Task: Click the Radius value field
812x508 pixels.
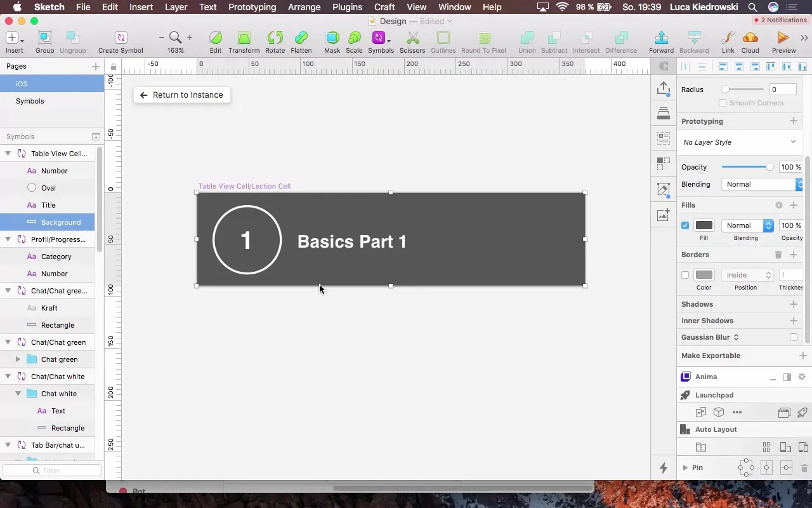Action: 783,90
